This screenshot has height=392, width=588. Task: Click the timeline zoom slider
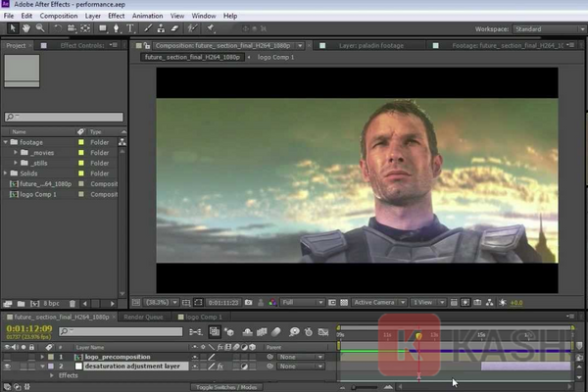366,387
